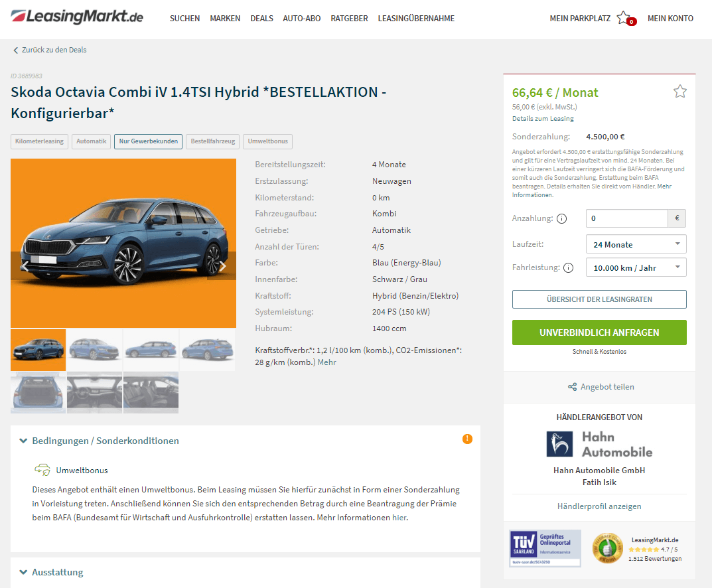Open the MARKEN menu

225,19
